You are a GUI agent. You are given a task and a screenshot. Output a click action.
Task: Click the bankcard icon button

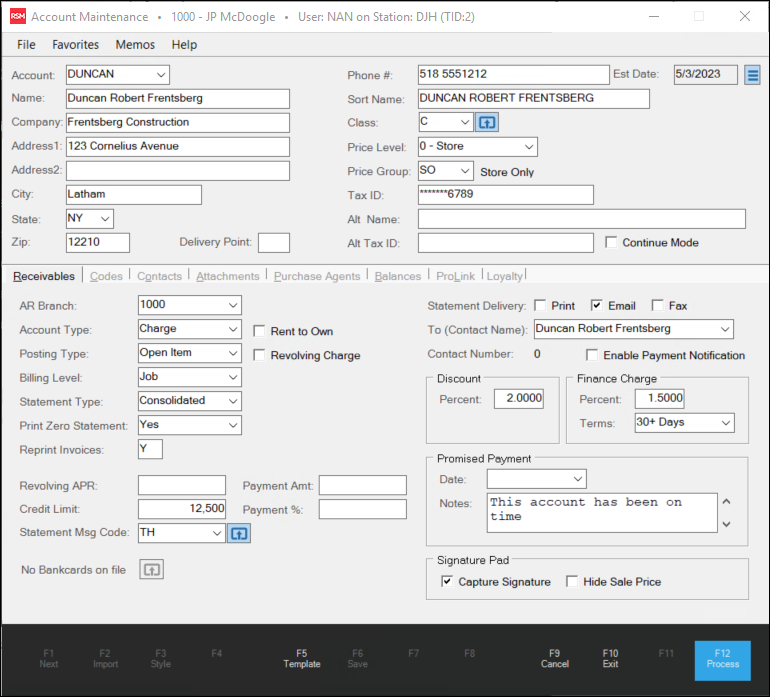(150, 570)
